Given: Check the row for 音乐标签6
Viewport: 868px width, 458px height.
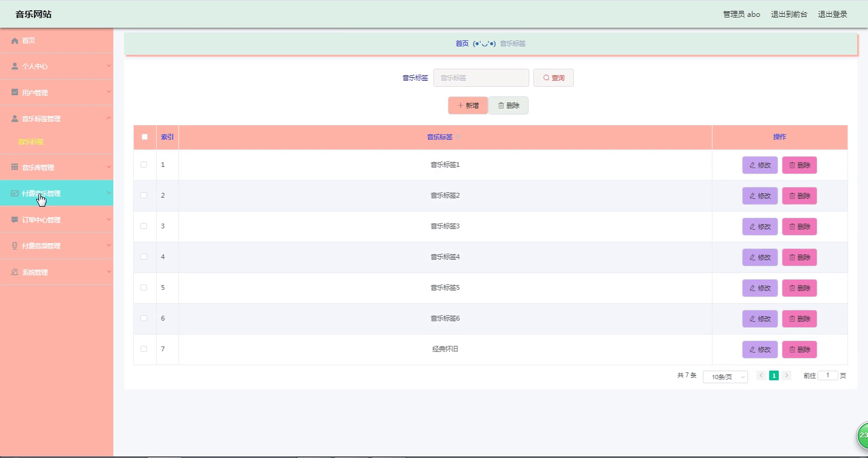Looking at the screenshot, I should click(143, 318).
